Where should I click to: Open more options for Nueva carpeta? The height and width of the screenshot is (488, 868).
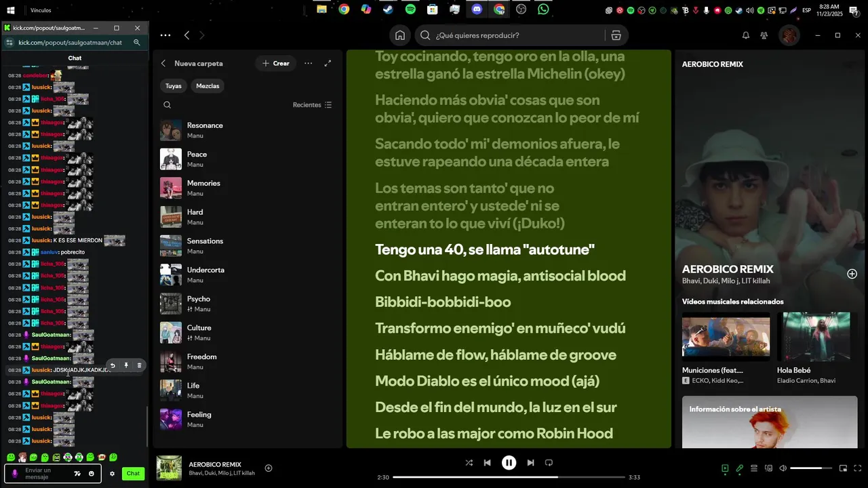[x=308, y=63]
